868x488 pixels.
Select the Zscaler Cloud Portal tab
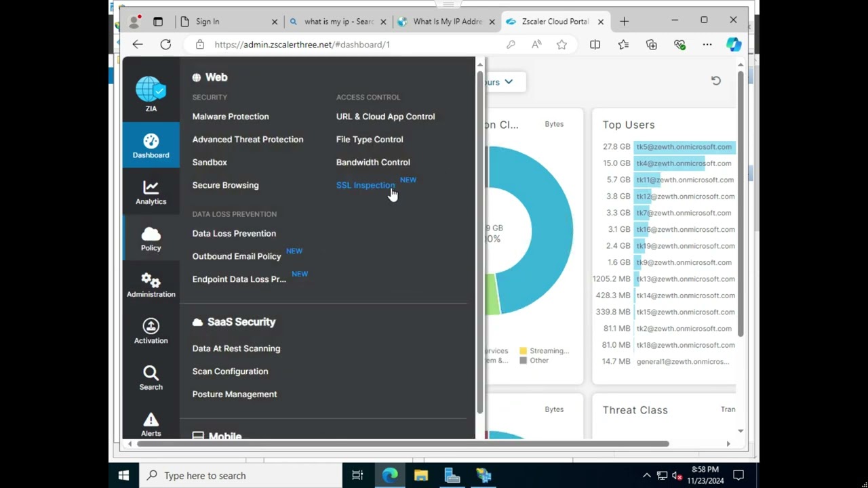[x=555, y=22]
